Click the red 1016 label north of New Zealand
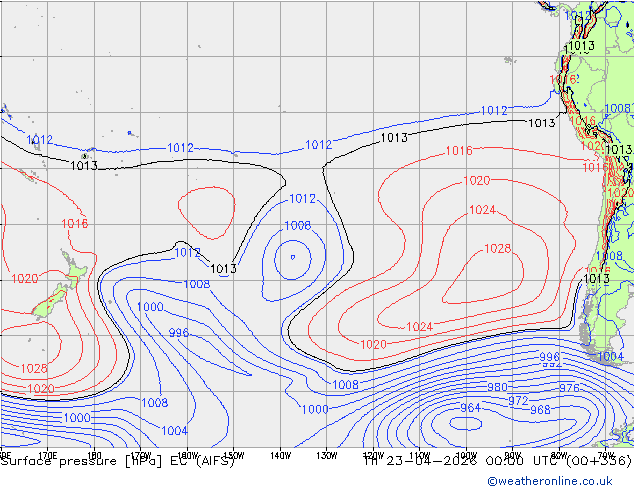This screenshot has height=490, width=634. pos(74,224)
